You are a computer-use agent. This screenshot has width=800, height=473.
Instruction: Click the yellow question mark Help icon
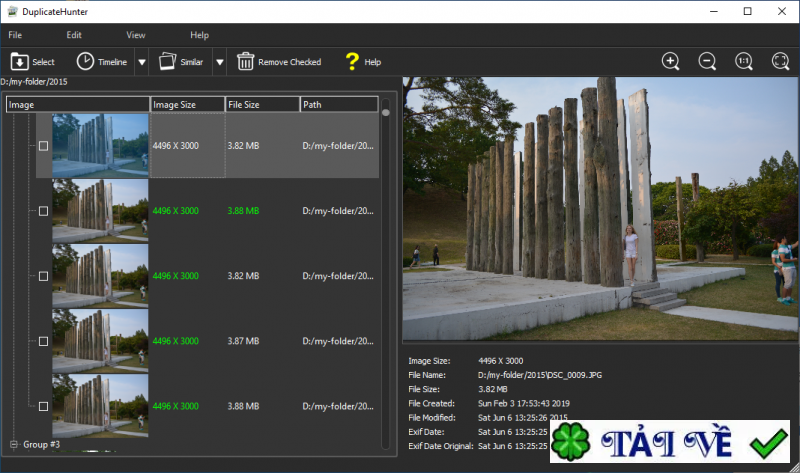[351, 62]
